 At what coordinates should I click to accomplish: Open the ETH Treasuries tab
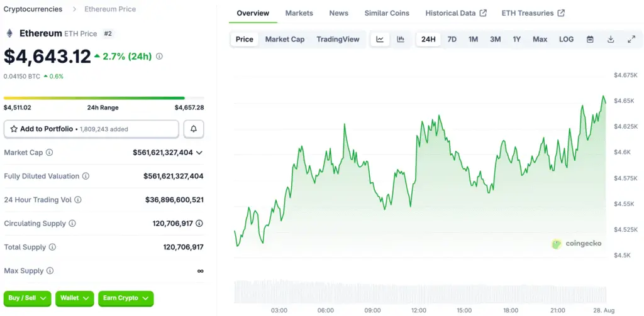coord(533,13)
